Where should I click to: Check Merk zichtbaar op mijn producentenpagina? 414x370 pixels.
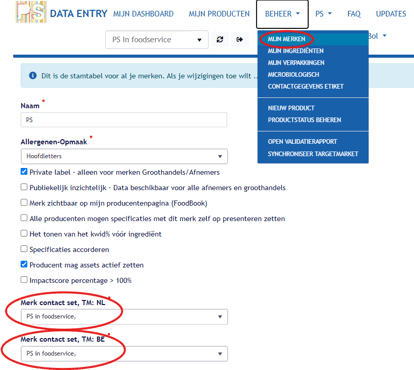coord(24,202)
